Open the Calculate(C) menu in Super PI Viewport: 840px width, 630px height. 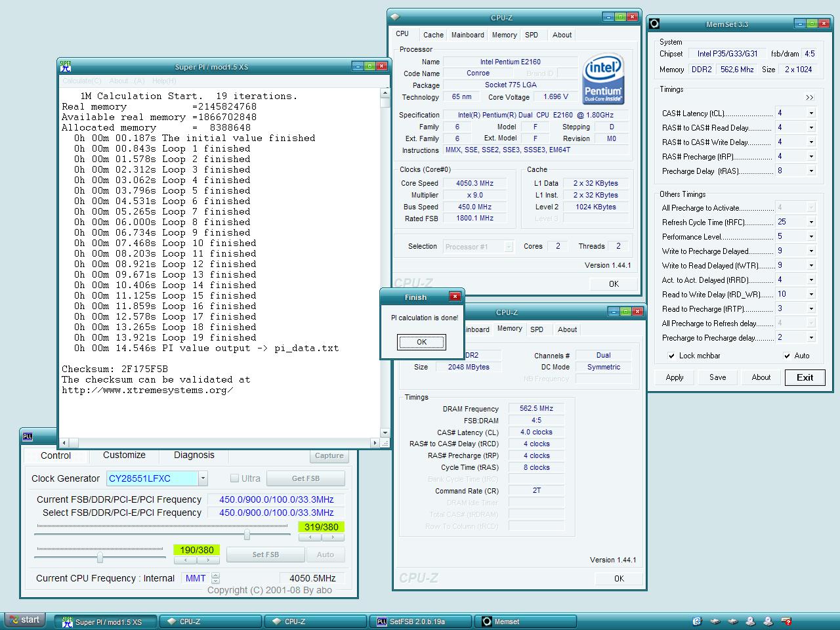coord(82,81)
